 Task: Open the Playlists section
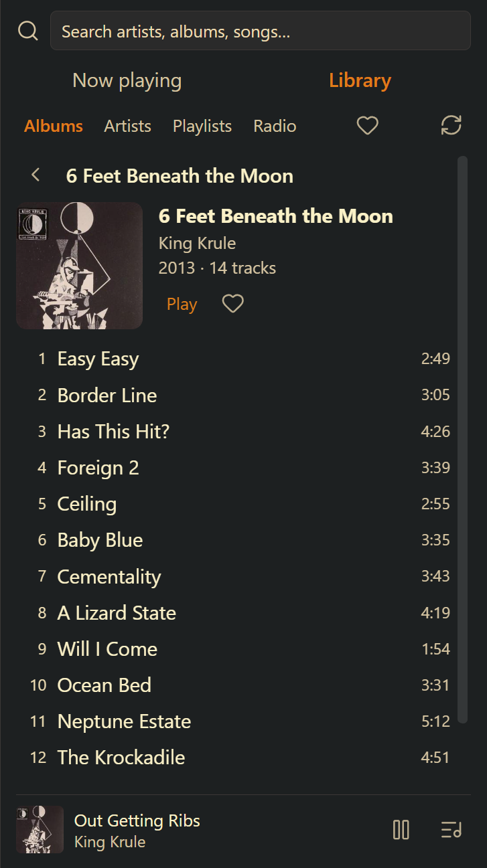(202, 126)
